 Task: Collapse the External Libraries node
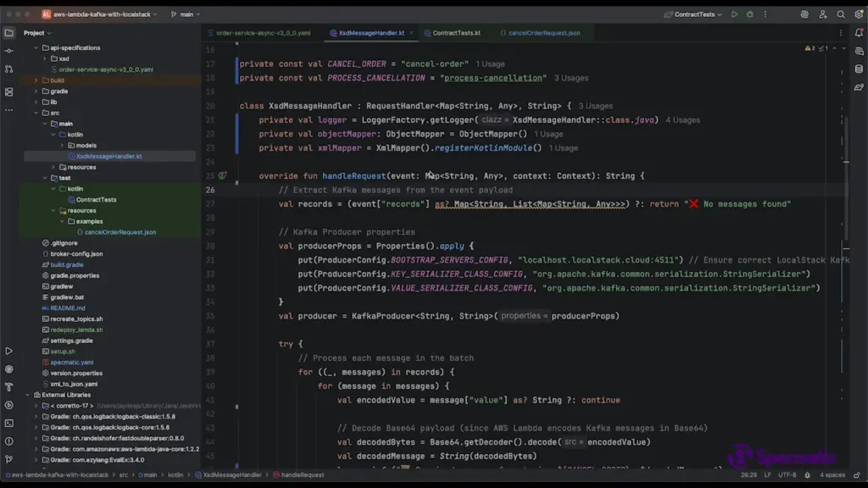point(28,395)
